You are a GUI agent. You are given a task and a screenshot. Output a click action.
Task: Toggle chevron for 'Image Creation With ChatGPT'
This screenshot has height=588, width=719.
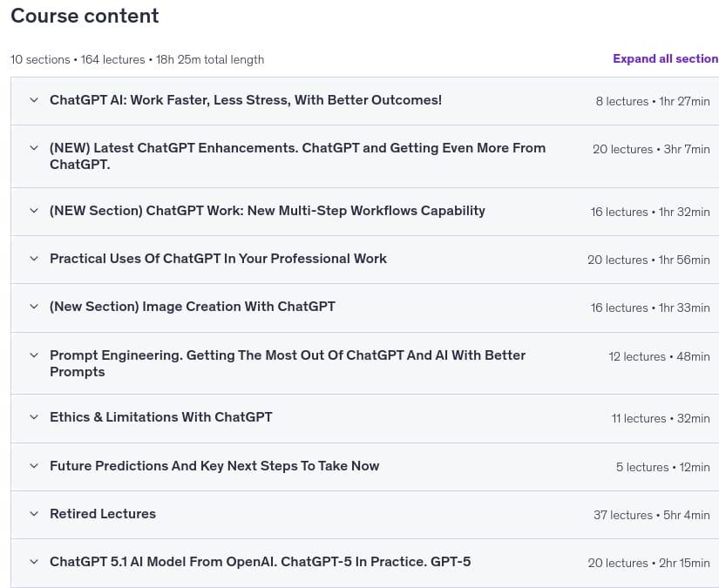(x=34, y=306)
